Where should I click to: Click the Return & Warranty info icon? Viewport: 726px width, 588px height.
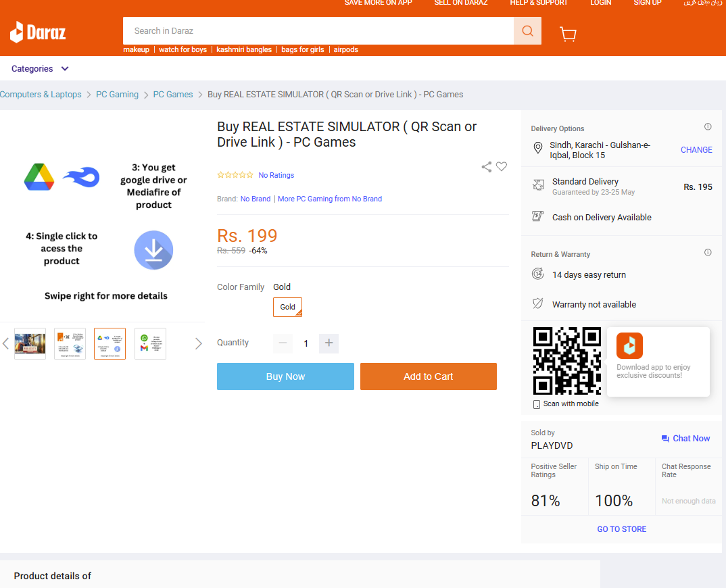pyautogui.click(x=708, y=252)
